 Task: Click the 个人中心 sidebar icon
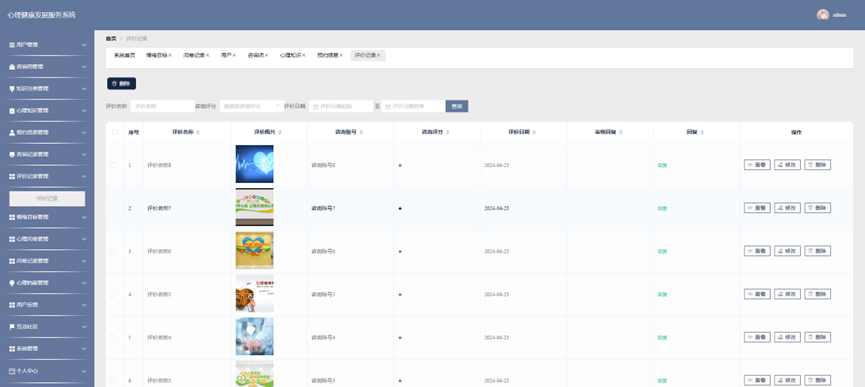(x=12, y=371)
